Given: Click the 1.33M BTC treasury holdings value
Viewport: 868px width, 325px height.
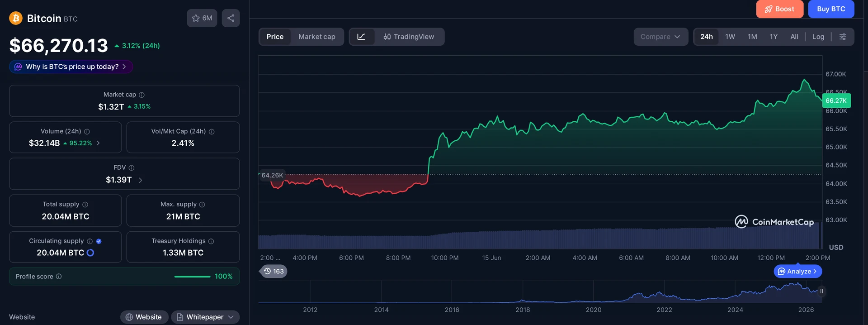Looking at the screenshot, I should [x=183, y=253].
